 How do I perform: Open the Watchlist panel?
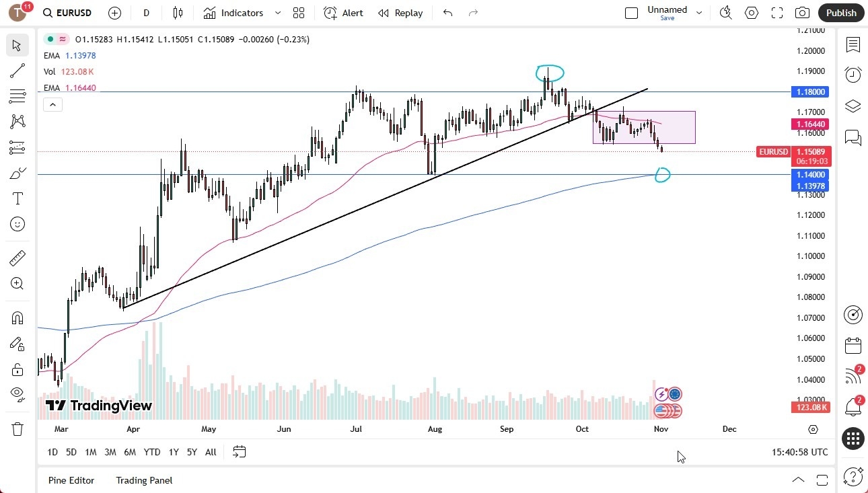click(x=853, y=45)
